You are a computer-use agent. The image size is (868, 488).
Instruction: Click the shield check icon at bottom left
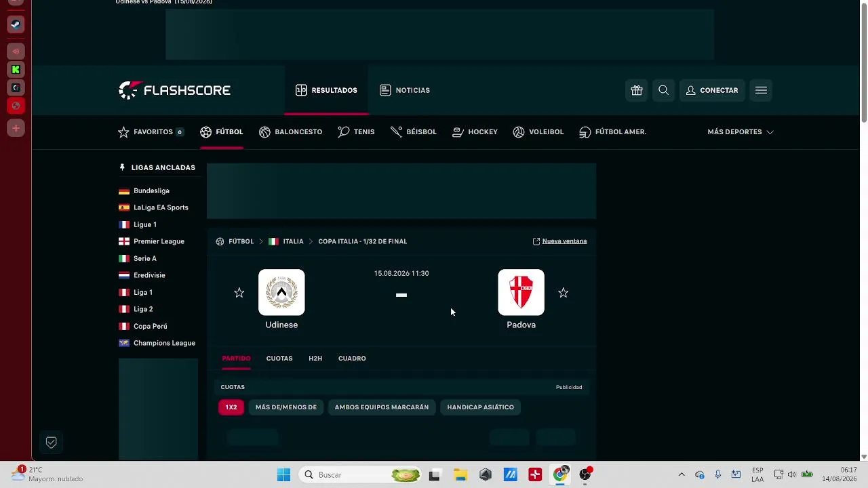click(x=51, y=443)
